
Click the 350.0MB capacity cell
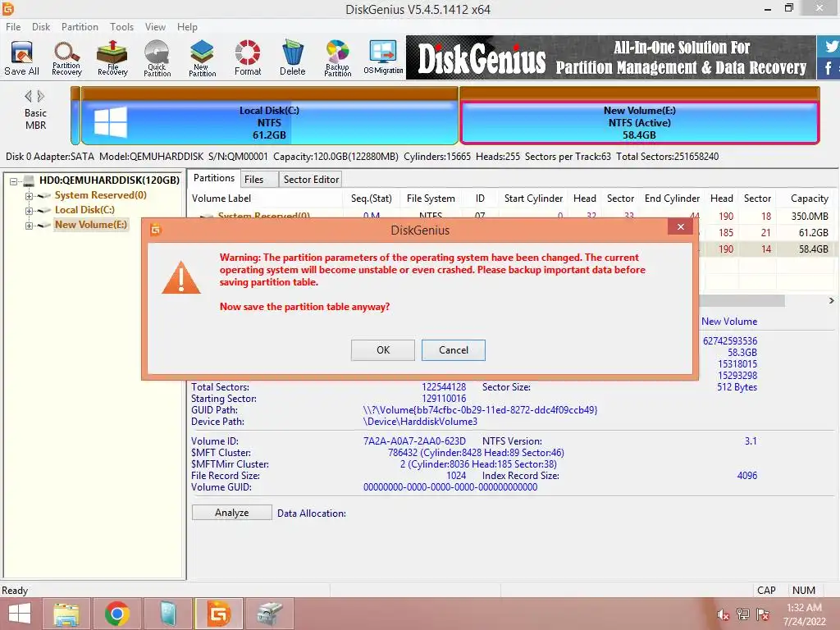[x=810, y=217]
